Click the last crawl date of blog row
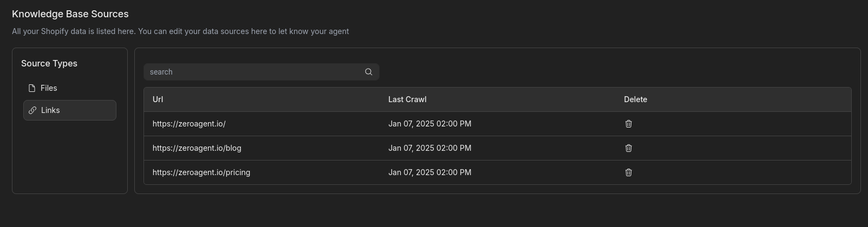Viewport: 868px width, 227px height. [429, 148]
